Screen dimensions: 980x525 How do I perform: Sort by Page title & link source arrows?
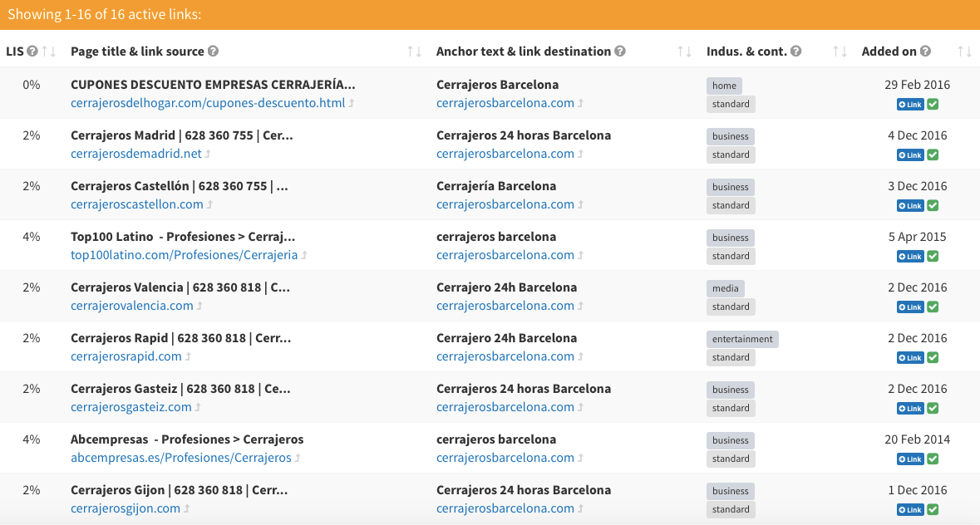pyautogui.click(x=414, y=52)
